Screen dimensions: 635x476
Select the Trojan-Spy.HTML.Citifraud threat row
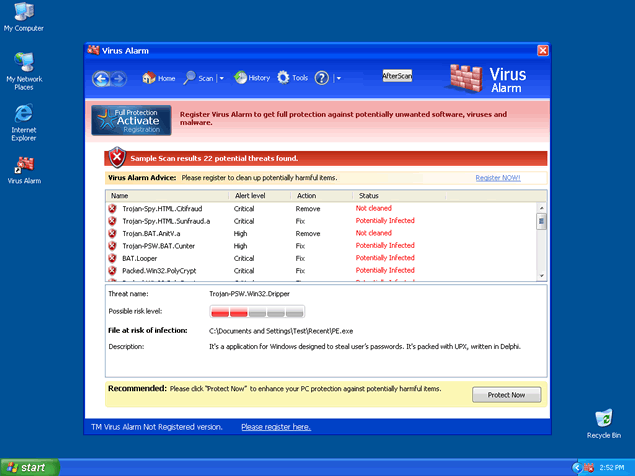tap(165, 208)
